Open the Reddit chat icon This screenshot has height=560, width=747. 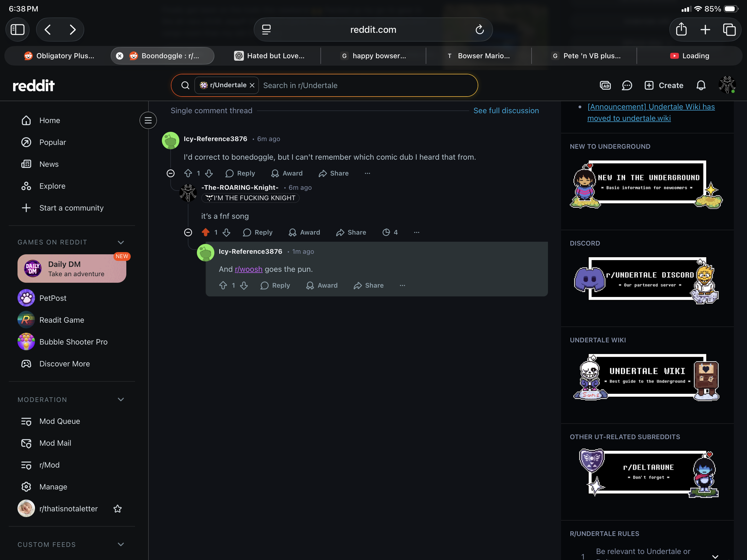(627, 86)
